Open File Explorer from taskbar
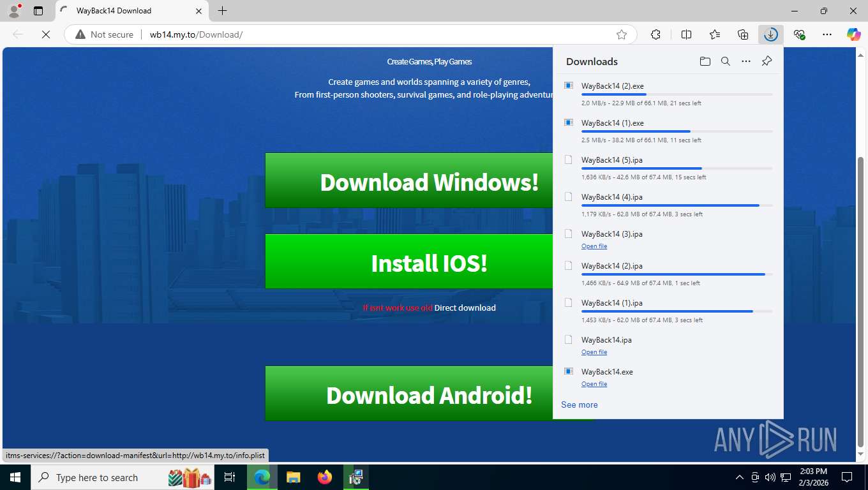 [x=293, y=477]
